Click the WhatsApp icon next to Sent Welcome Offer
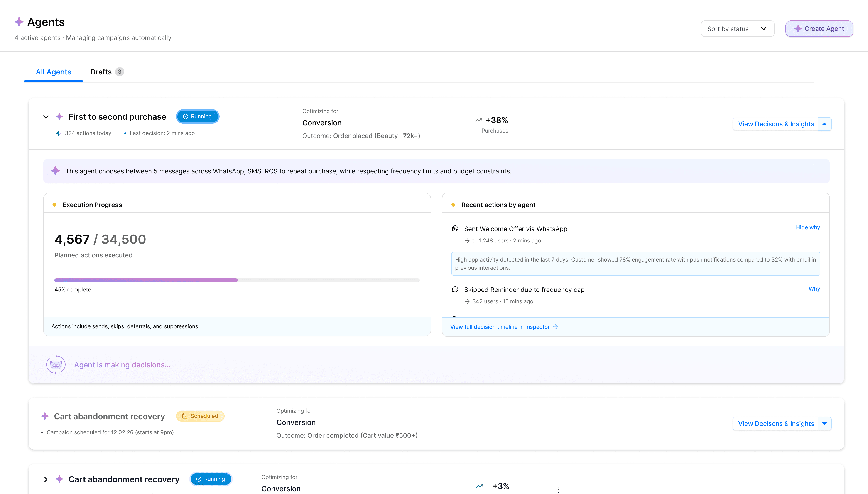 tap(455, 229)
